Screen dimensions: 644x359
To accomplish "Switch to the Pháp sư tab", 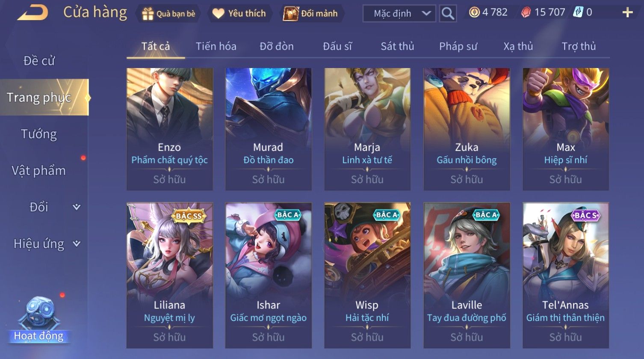I will (458, 46).
